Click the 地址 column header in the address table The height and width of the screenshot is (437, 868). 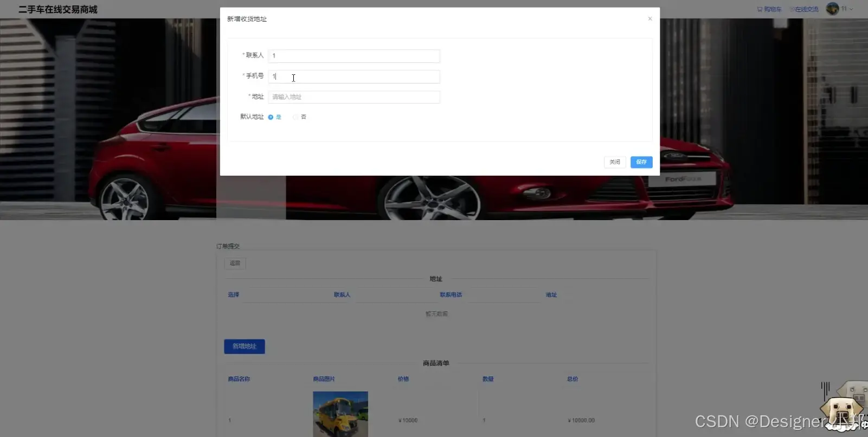551,295
